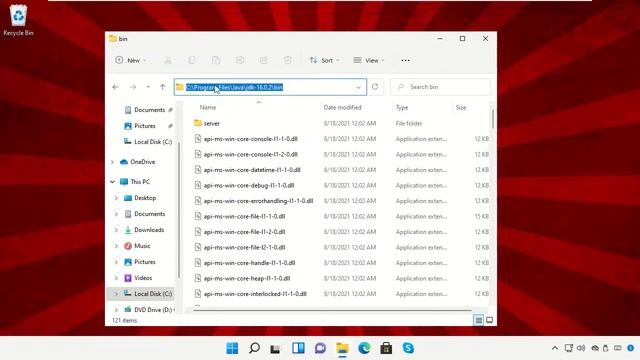Screen dimensions: 640x360
Task: Open the Recycle Bin desktop icon
Action: click(18, 21)
